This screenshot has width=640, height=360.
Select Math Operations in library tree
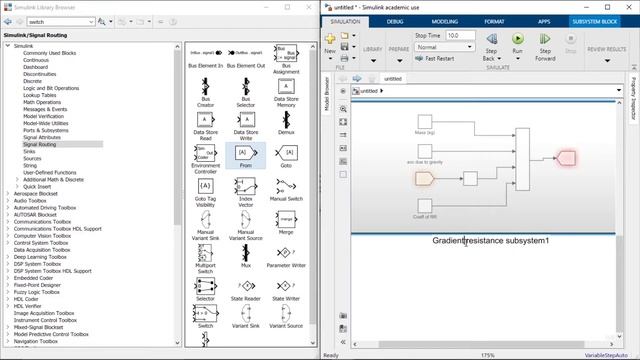42,102
